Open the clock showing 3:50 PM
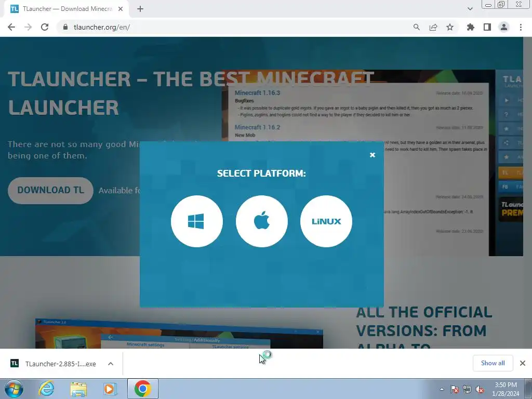The height and width of the screenshot is (399, 532). [x=506, y=389]
